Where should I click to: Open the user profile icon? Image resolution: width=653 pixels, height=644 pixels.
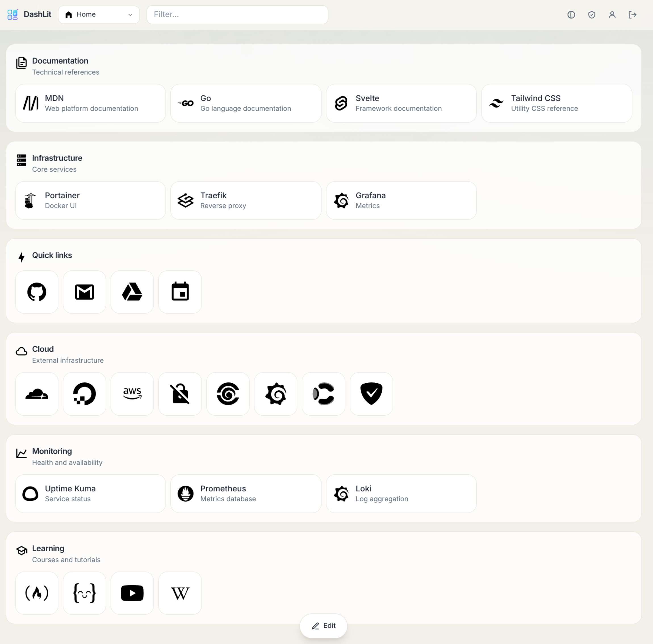612,14
